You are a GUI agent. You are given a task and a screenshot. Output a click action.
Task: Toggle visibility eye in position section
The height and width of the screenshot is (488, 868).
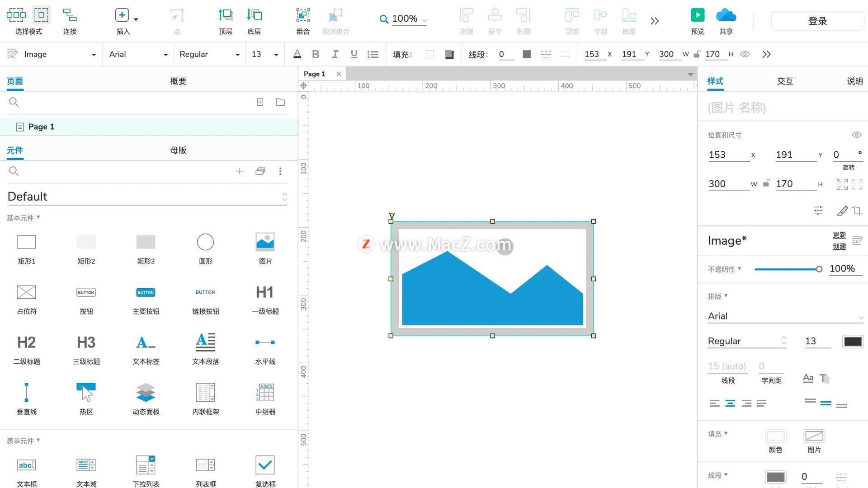(x=856, y=135)
